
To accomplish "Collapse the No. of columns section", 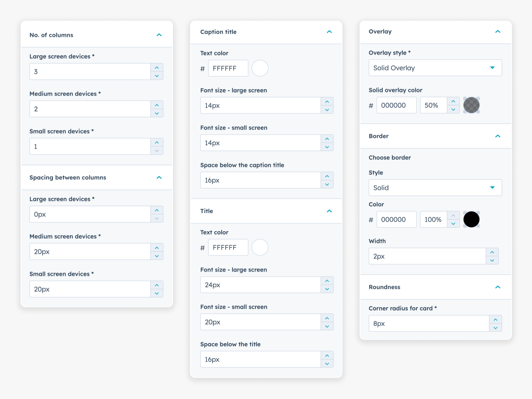I will coord(159,35).
